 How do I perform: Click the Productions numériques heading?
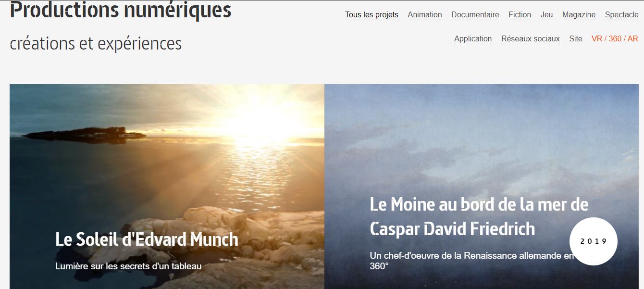[x=121, y=10]
